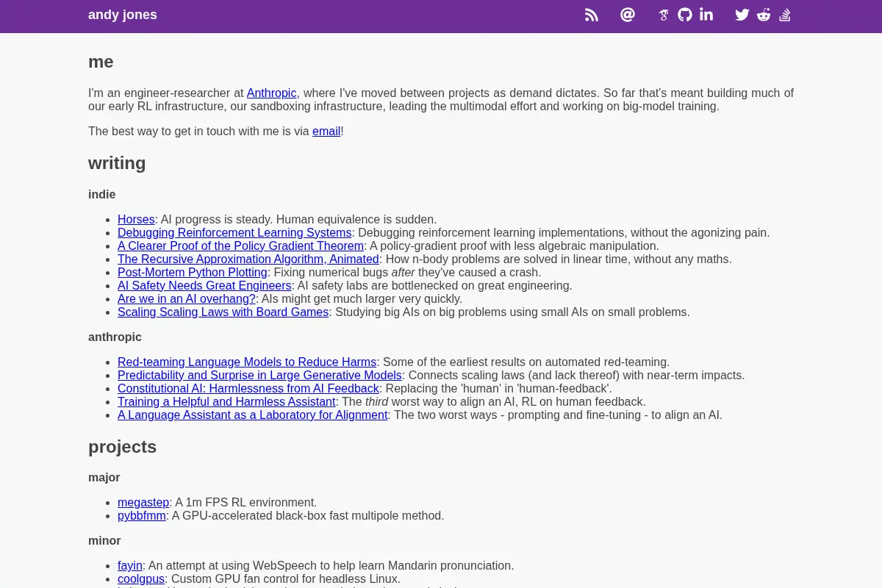Screen dimensions: 882x588
Task: Visit the GitHub profile icon
Action: tap(685, 15)
